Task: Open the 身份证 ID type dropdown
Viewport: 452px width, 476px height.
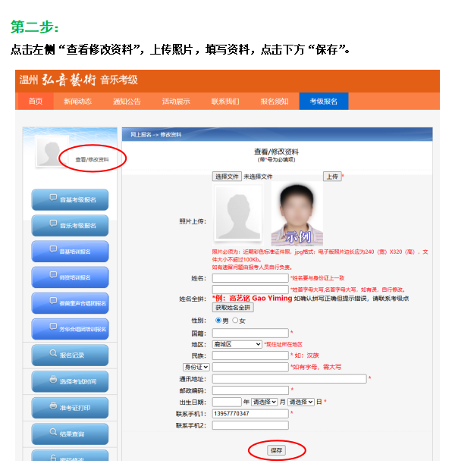Action: (196, 367)
